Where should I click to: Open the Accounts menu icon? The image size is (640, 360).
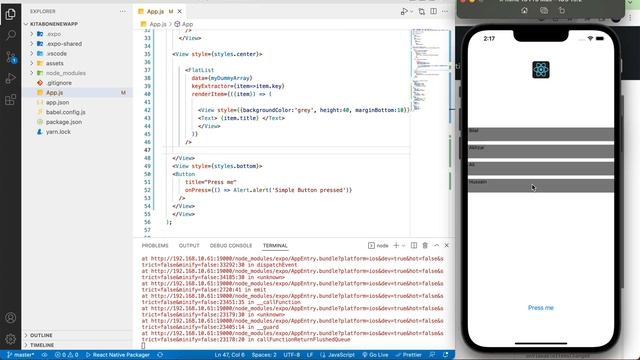click(11, 318)
